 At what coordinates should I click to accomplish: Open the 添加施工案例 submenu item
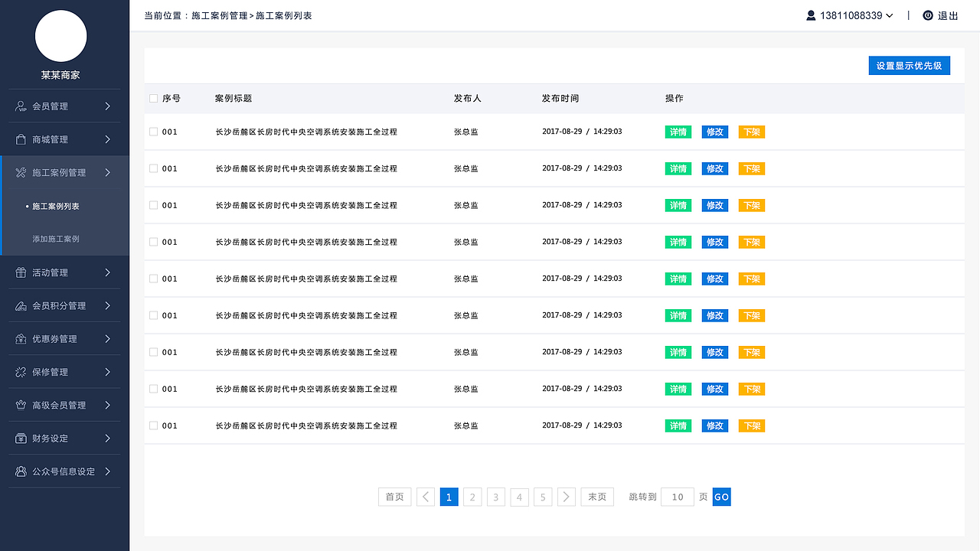point(56,239)
